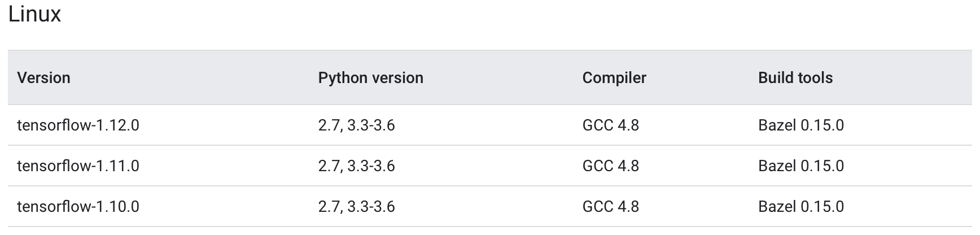Click the Python version column header
This screenshot has width=980, height=235.
(370, 77)
